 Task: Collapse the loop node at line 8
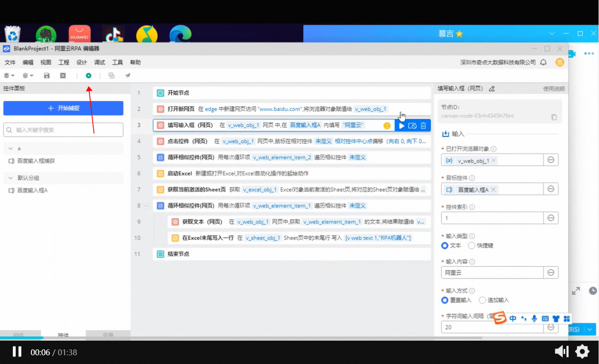coord(147,206)
